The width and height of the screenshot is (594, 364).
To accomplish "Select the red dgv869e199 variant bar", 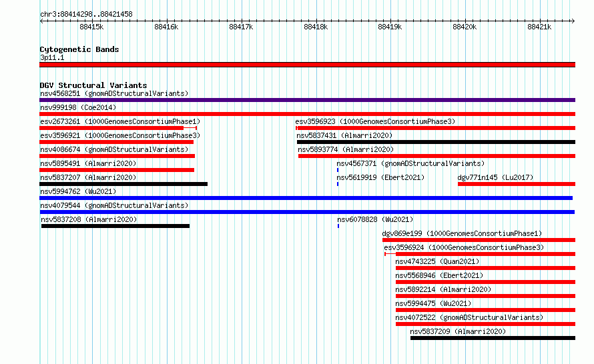I will pyautogui.click(x=479, y=240).
